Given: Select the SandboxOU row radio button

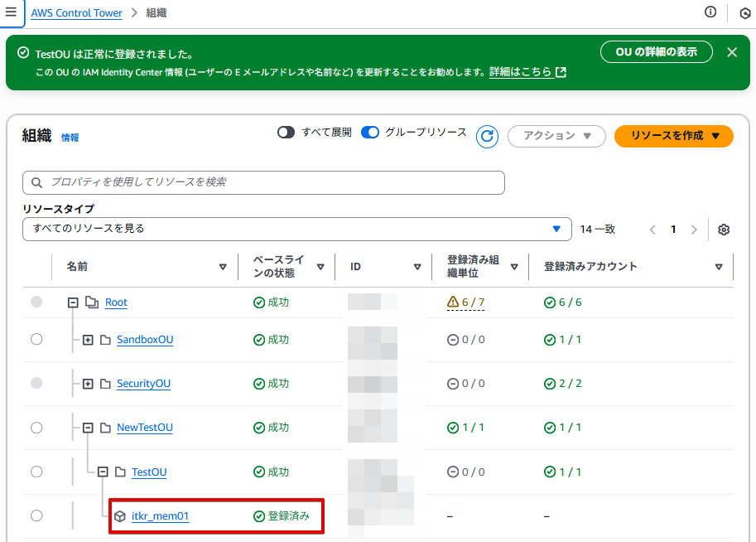Looking at the screenshot, I should (36, 339).
